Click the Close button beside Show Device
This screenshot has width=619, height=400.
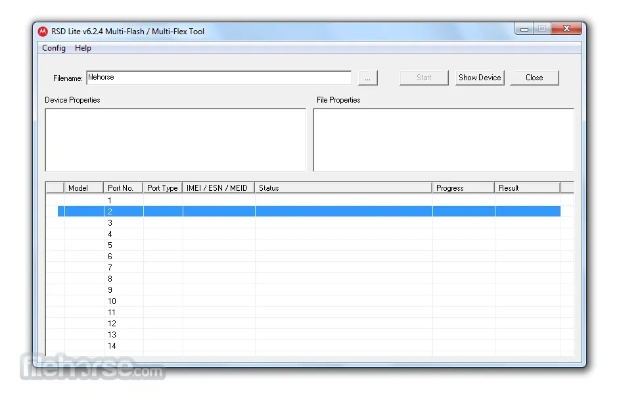(534, 77)
